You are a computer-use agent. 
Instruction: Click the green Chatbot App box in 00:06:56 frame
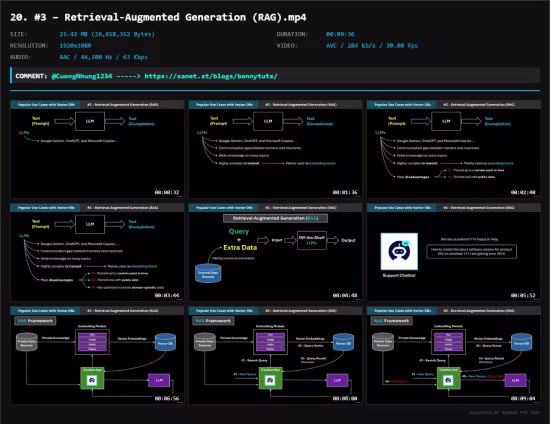[92, 378]
